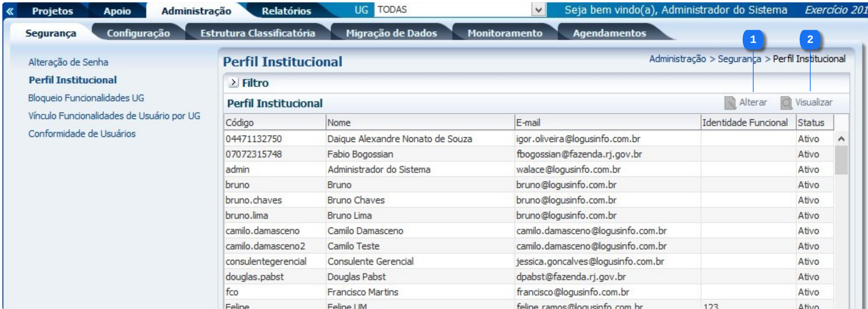
Task: Open the Projetos menu tab
Action: pos(52,11)
